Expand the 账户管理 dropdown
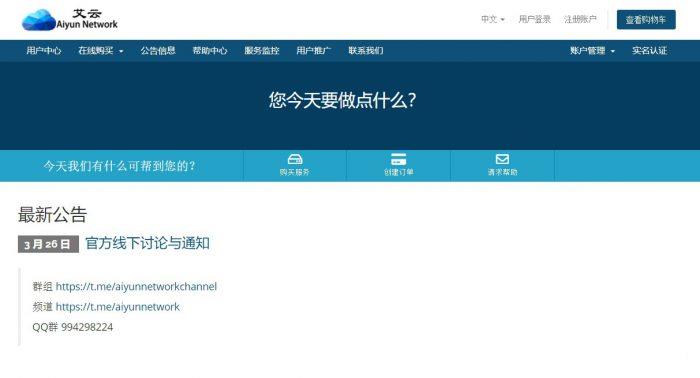Viewport: 700px width, 378px height. point(592,50)
